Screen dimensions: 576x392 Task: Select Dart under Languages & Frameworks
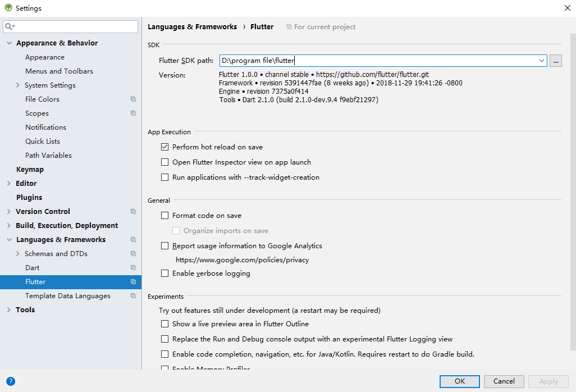point(33,268)
